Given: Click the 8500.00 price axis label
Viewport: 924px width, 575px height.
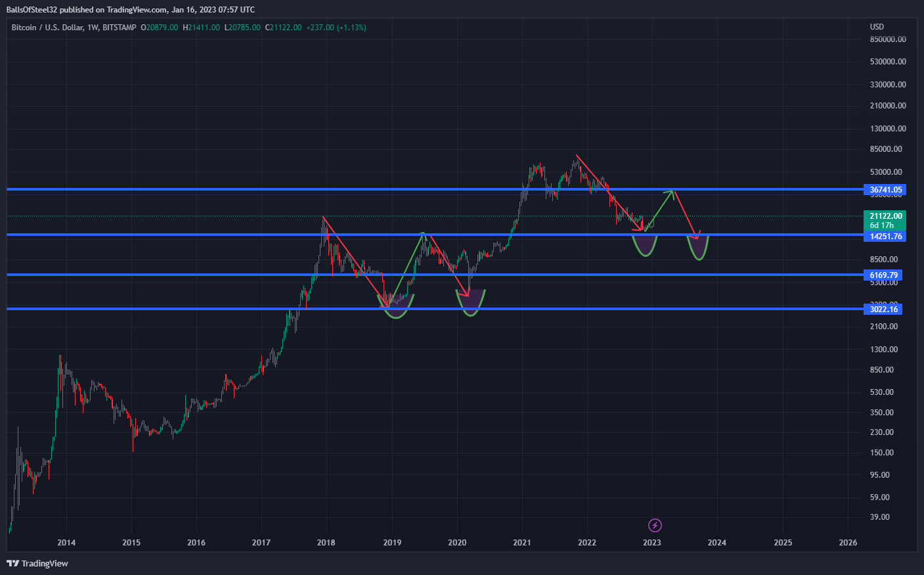Looking at the screenshot, I should click(884, 260).
